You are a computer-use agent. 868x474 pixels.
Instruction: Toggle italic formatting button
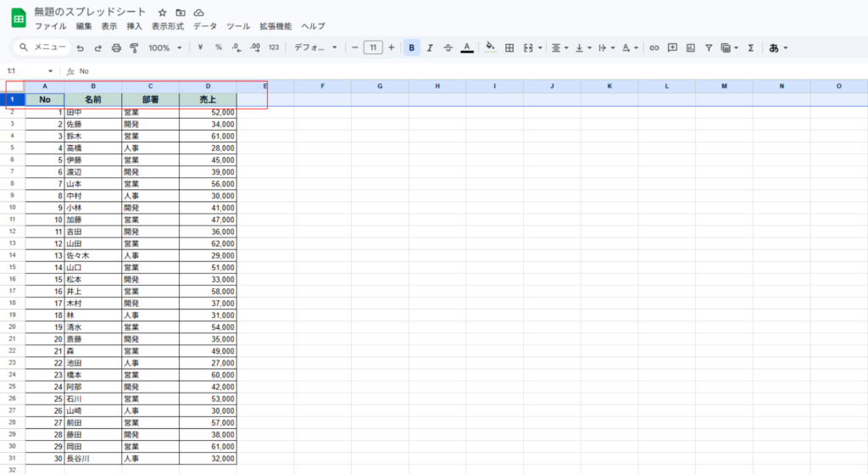[430, 48]
